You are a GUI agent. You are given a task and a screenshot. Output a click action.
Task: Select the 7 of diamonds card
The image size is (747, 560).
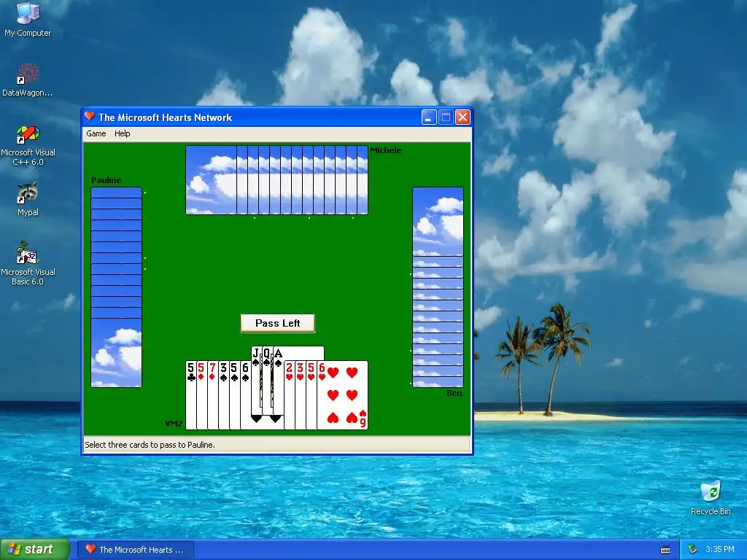(x=213, y=395)
